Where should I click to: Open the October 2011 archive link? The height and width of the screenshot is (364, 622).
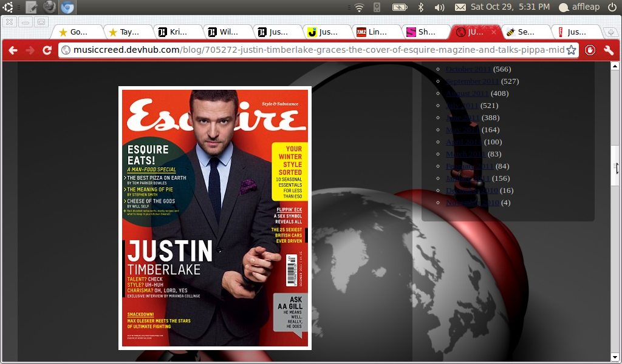[x=468, y=69]
